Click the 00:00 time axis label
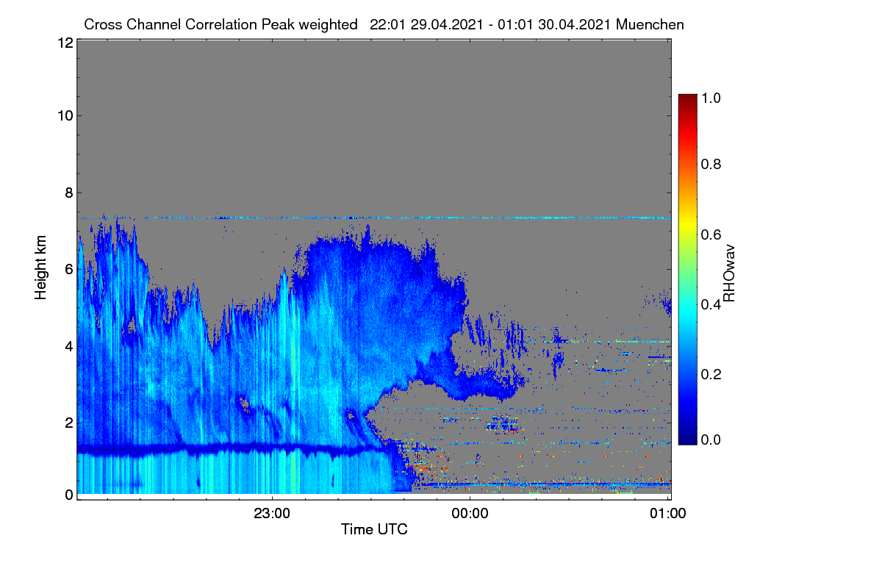Screen dimensions: 882x588 [x=470, y=514]
